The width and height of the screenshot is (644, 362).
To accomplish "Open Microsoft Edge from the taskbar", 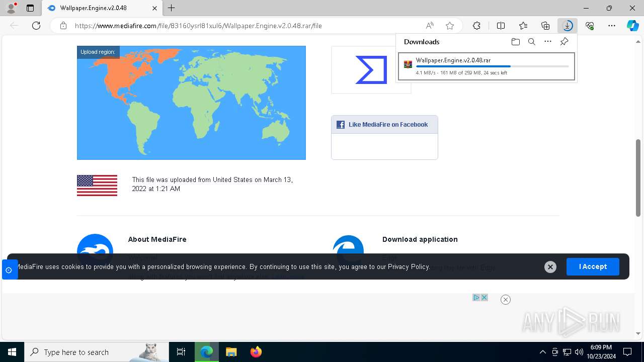I will 207,352.
